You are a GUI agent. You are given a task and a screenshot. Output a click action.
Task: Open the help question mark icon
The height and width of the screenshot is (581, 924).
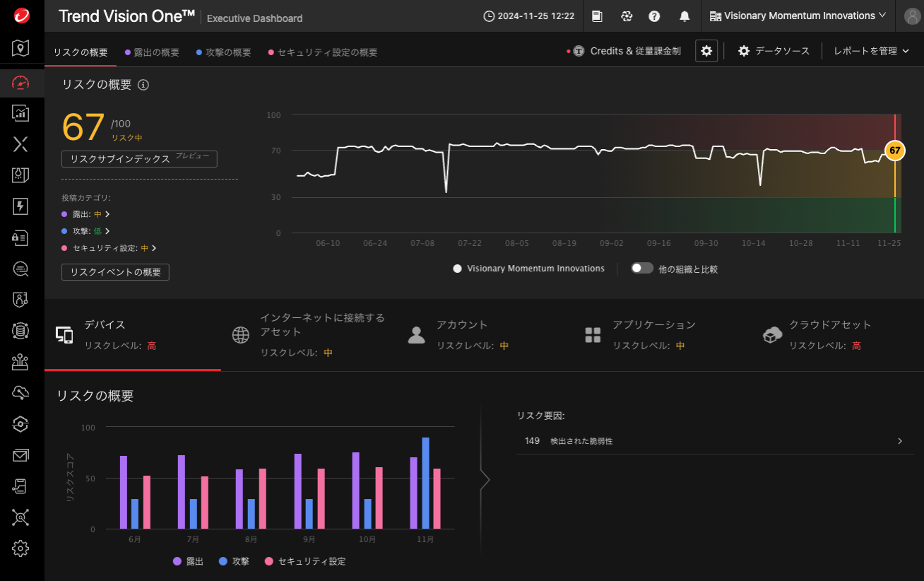(654, 16)
